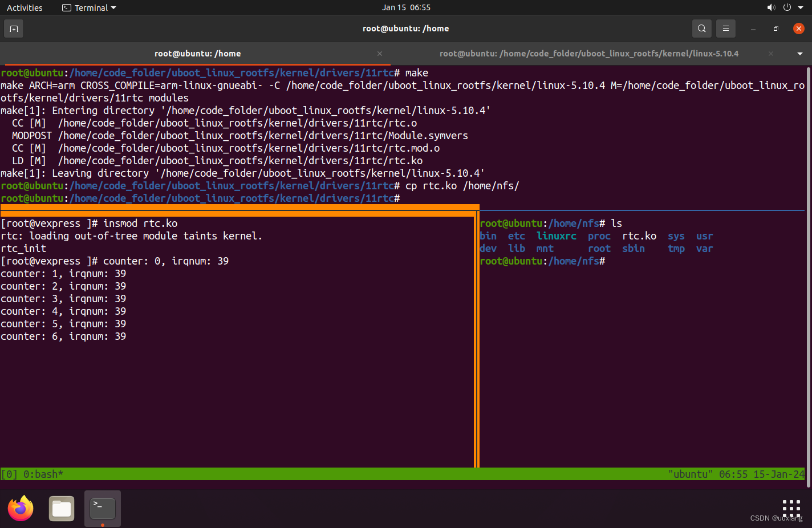Screen dimensions: 812x528
Task: Click the var directory in ls output
Action: [705, 249]
